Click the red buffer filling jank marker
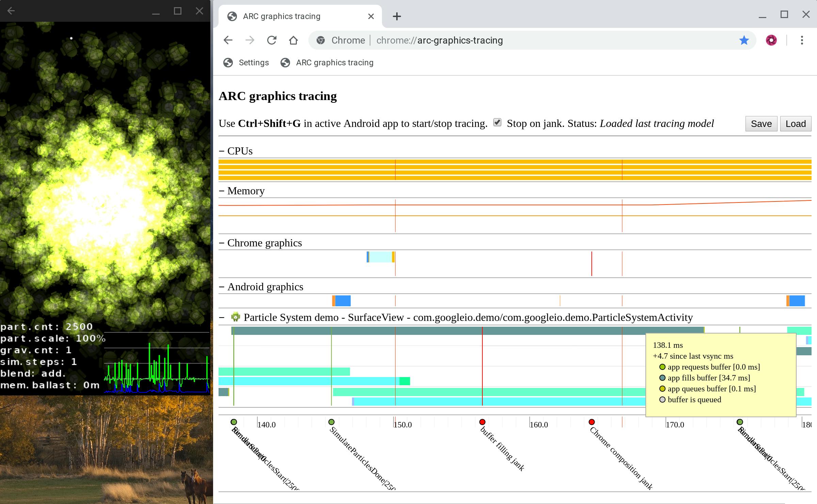The height and width of the screenshot is (504, 817). click(482, 422)
